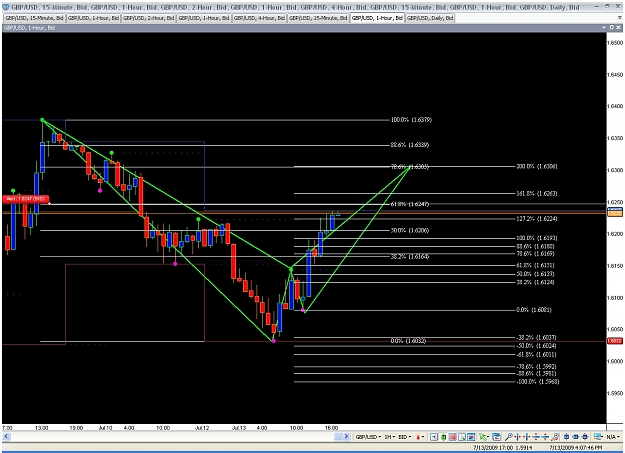Switch to the GBP/USD 4-Hour chart tab
625x453 pixels.
(x=259, y=18)
